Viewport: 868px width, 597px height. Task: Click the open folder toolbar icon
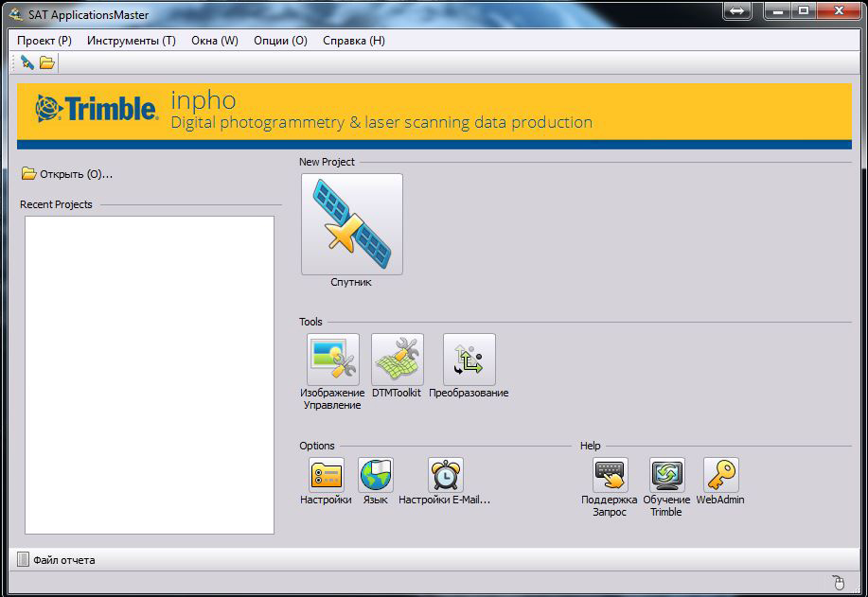pos(47,62)
